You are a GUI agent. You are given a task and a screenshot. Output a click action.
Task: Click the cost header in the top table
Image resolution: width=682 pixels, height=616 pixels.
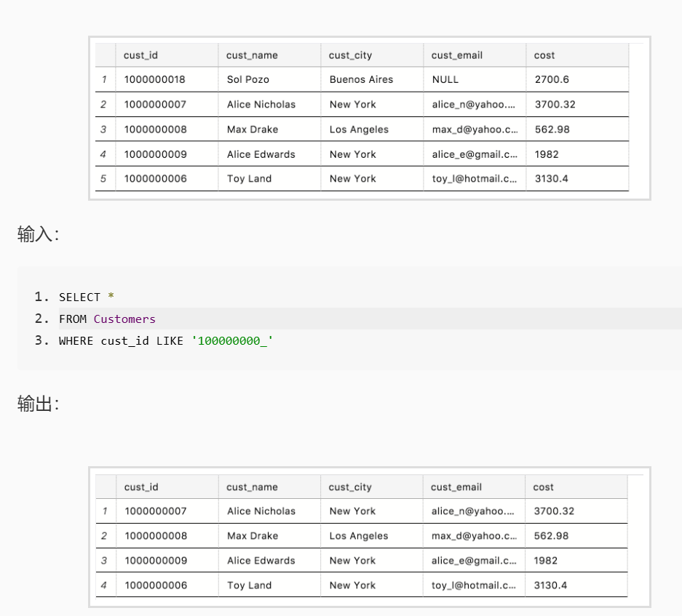578,55
